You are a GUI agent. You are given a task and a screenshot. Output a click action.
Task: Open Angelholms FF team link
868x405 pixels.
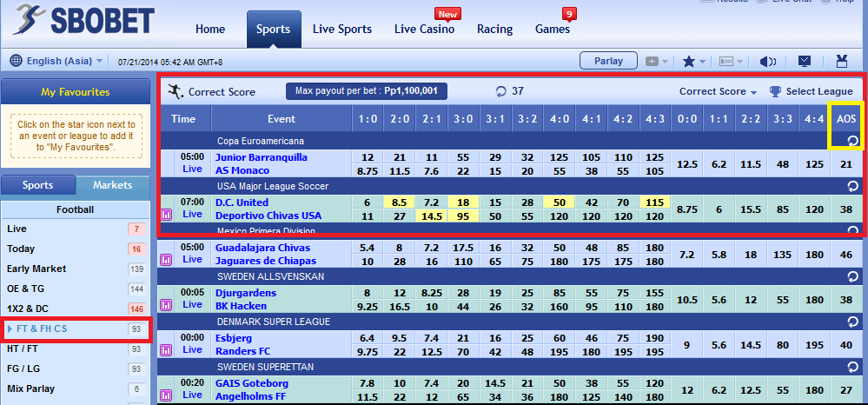pyautogui.click(x=251, y=396)
